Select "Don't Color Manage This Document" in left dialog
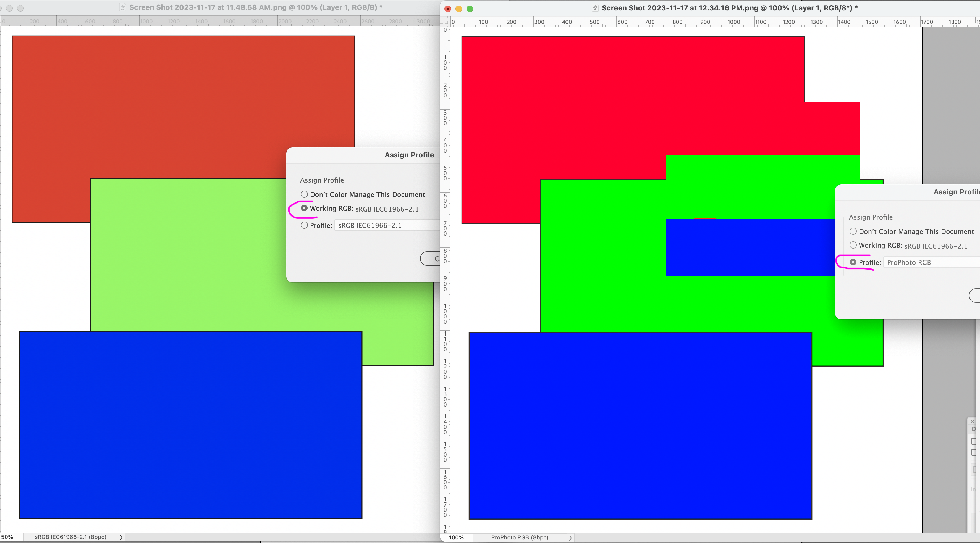Viewport: 980px width, 543px height. (x=304, y=194)
